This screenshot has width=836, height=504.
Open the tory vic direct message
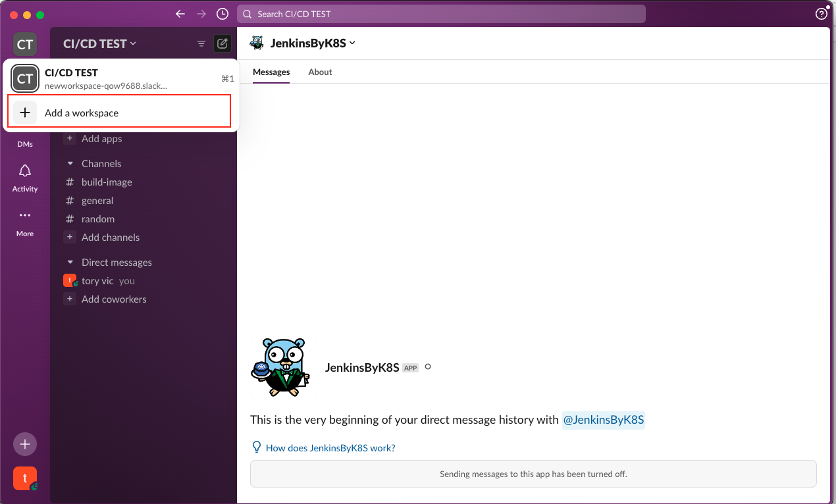coord(99,281)
